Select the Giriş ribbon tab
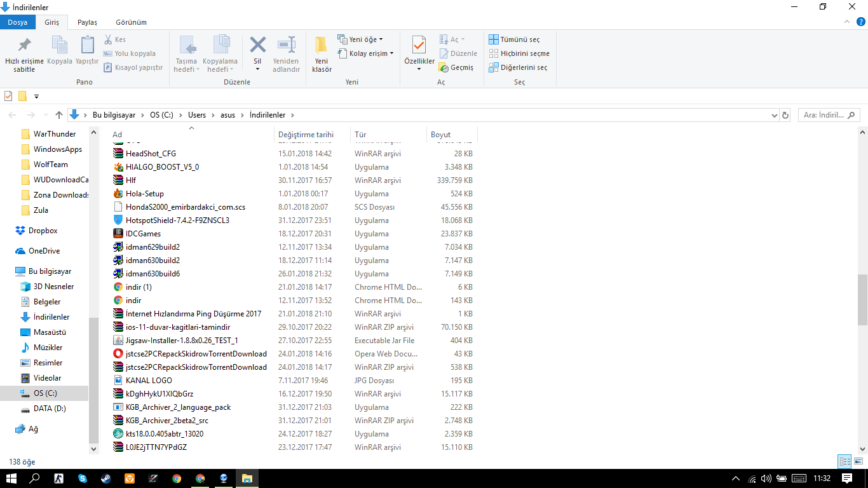The height and width of the screenshot is (488, 868). click(x=51, y=22)
